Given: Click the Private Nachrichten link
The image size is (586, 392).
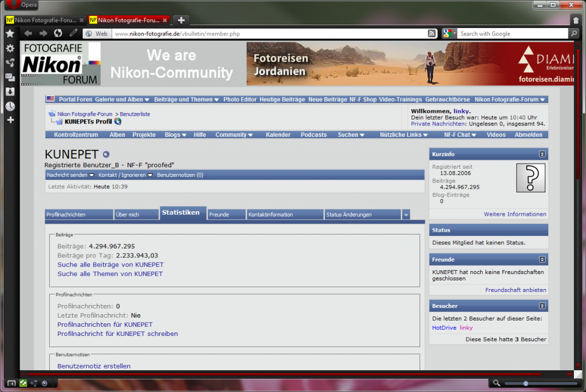Looking at the screenshot, I should [x=438, y=124].
